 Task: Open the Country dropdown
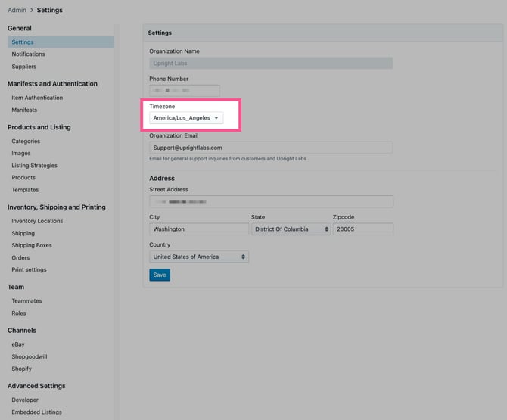[199, 257]
